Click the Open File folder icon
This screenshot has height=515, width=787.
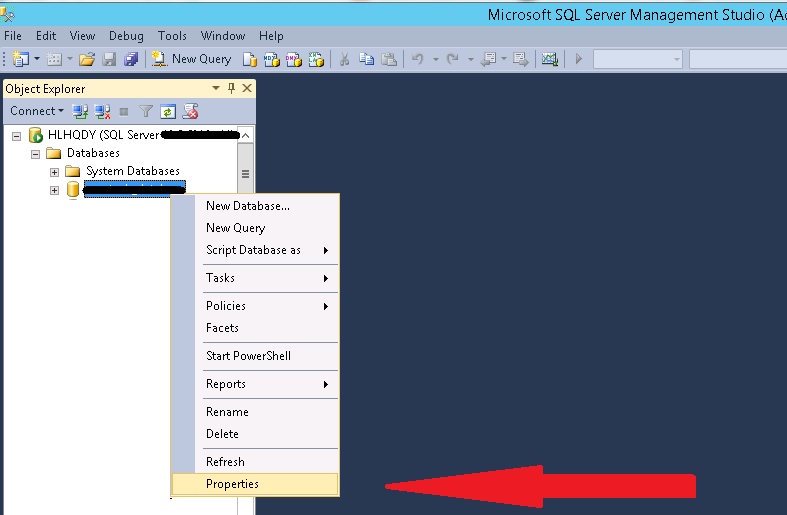coord(87,59)
